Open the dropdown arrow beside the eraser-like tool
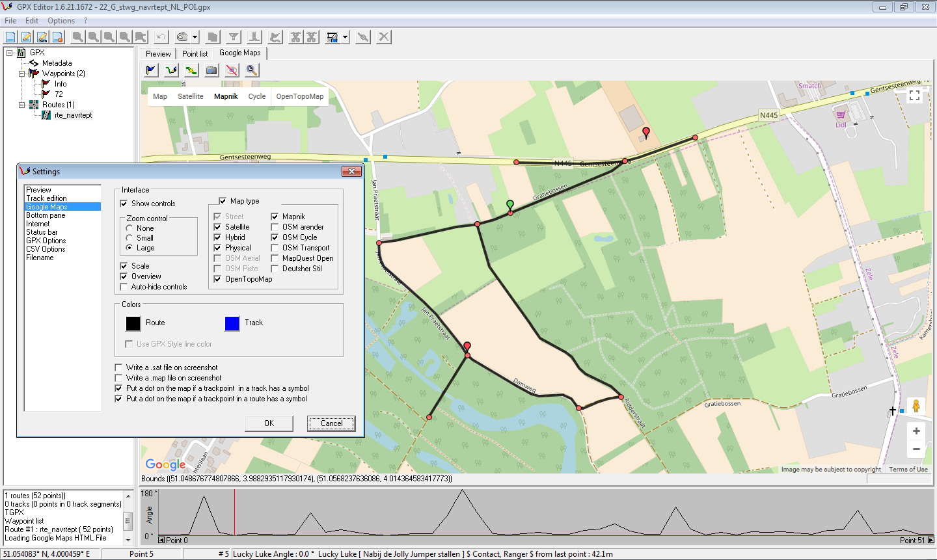The width and height of the screenshot is (937, 560). coord(195,37)
